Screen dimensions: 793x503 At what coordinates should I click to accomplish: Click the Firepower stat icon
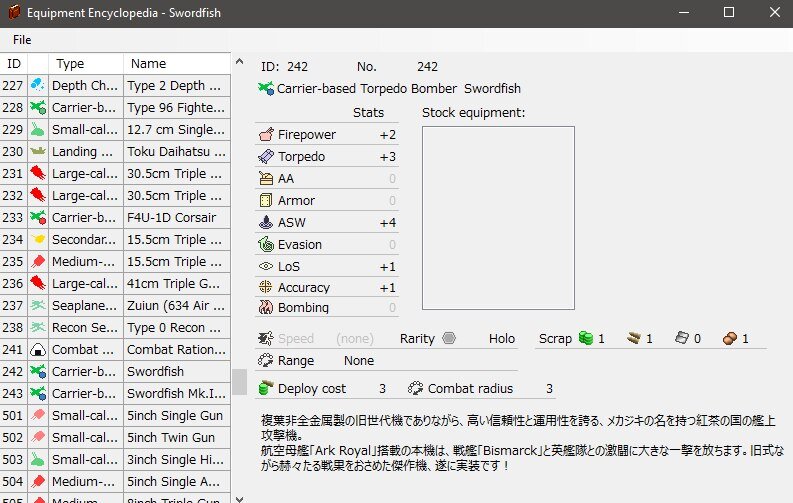[266, 135]
